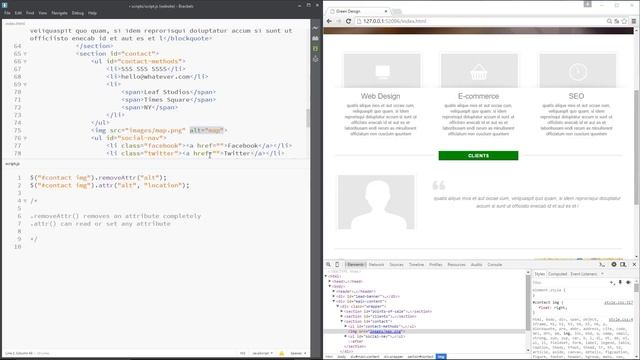Open the File menu in Brackets

coord(7,13)
